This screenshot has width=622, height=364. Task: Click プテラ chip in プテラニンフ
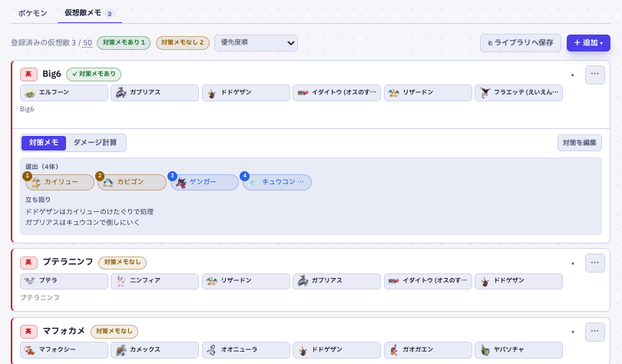(64, 281)
